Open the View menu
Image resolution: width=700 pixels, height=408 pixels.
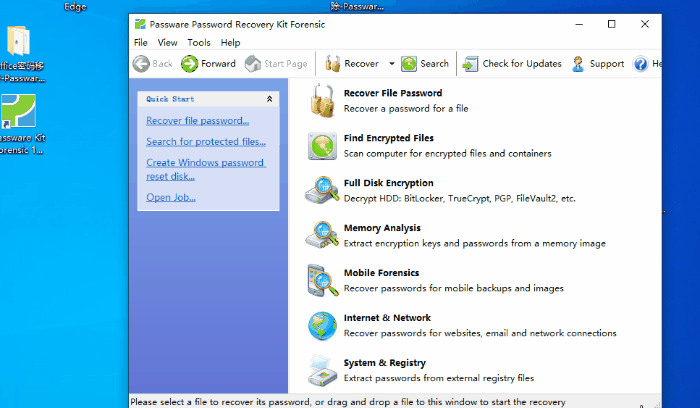coord(167,42)
